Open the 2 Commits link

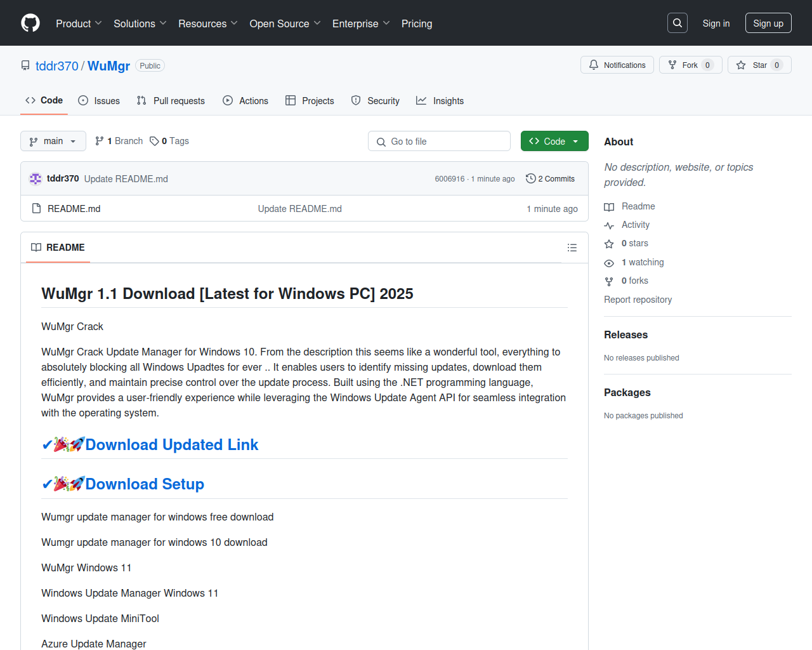pos(551,179)
